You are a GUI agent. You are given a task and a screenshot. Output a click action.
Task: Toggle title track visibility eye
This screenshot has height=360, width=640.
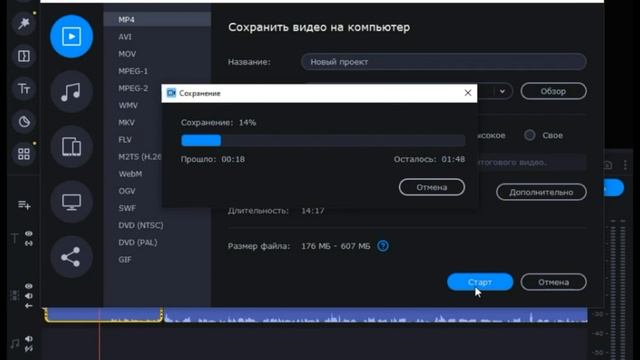point(29,233)
